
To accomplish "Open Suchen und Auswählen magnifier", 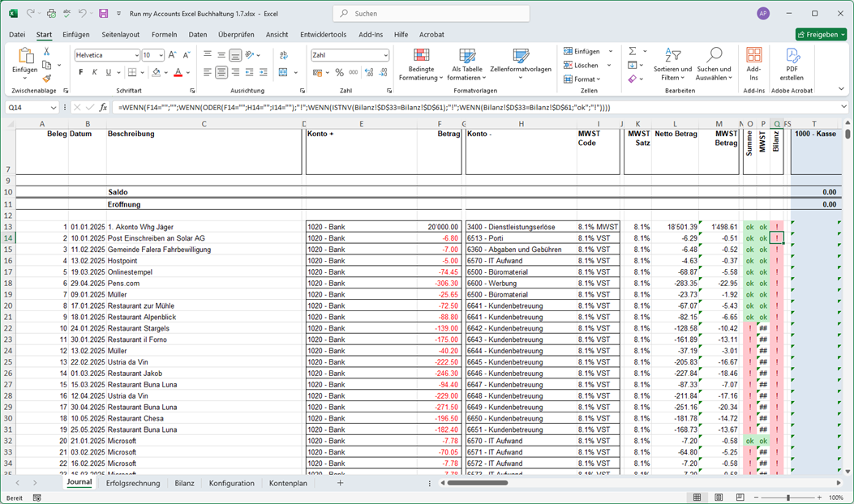I will (x=714, y=65).
